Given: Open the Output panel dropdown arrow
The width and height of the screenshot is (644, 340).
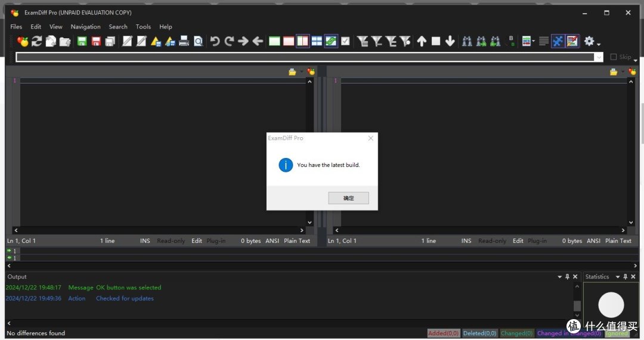Looking at the screenshot, I should click(x=559, y=277).
